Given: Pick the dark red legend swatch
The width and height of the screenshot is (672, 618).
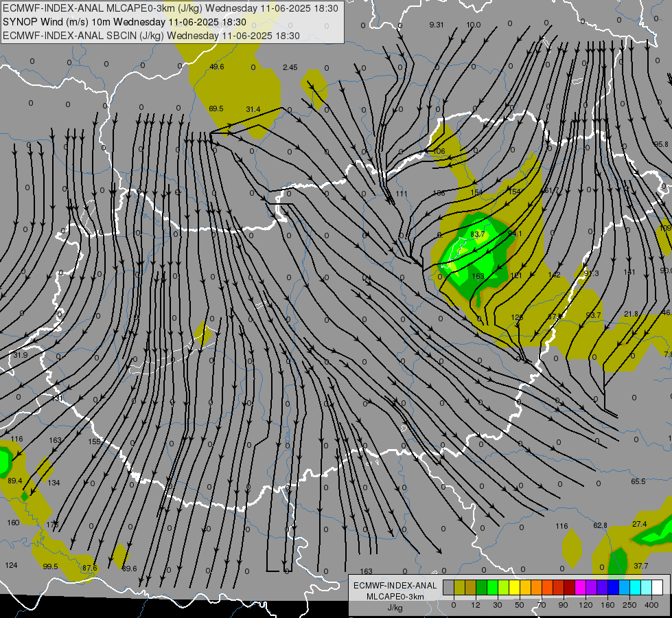Looking at the screenshot, I should click(570, 588).
